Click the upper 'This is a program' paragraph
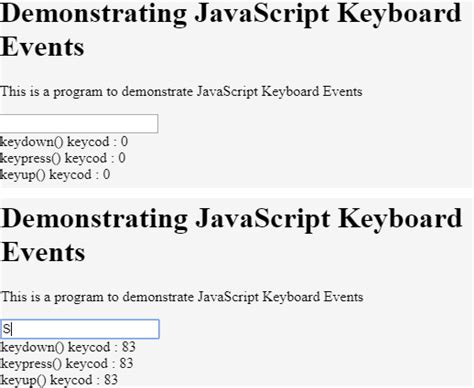Image resolution: width=474 pixels, height=388 pixels. 181,91
